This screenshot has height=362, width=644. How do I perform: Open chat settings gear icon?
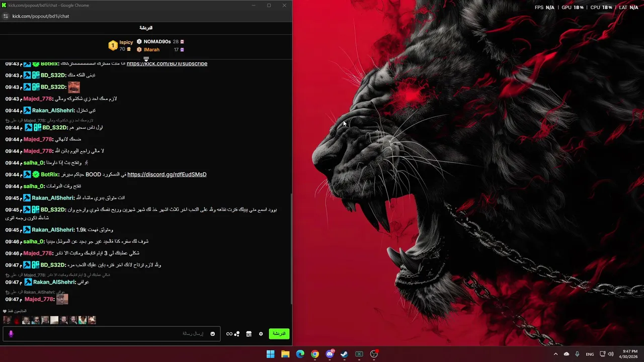[261, 334]
